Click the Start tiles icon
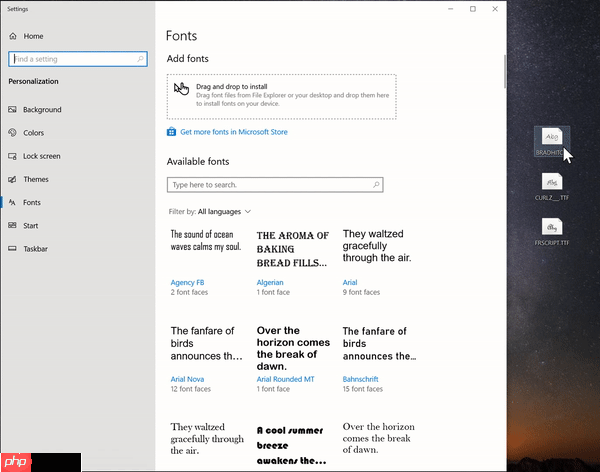600x472 pixels. tap(12, 225)
